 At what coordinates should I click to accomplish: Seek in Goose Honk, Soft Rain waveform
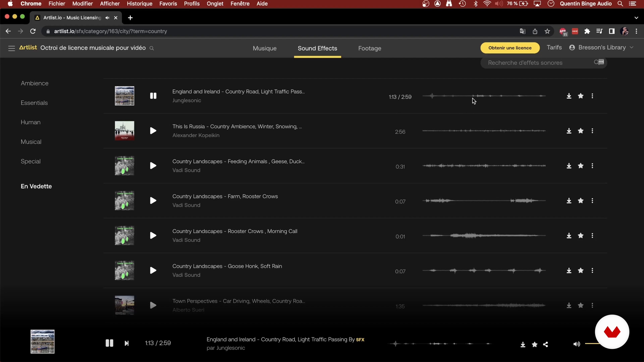[x=484, y=270]
